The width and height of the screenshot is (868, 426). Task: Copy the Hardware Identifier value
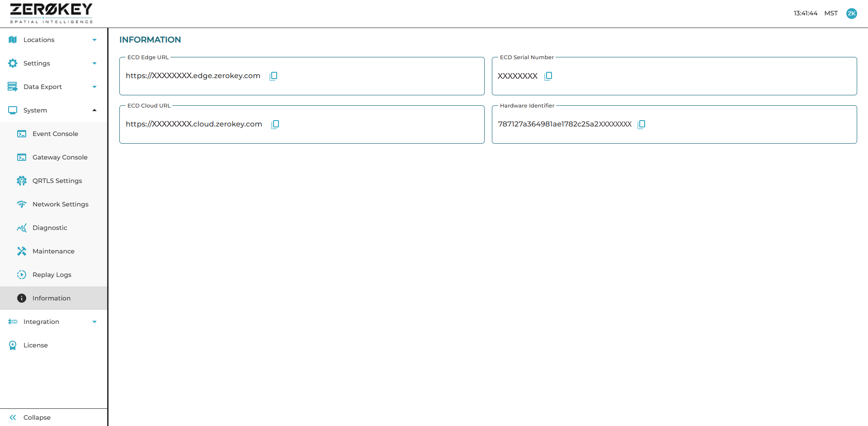click(641, 124)
